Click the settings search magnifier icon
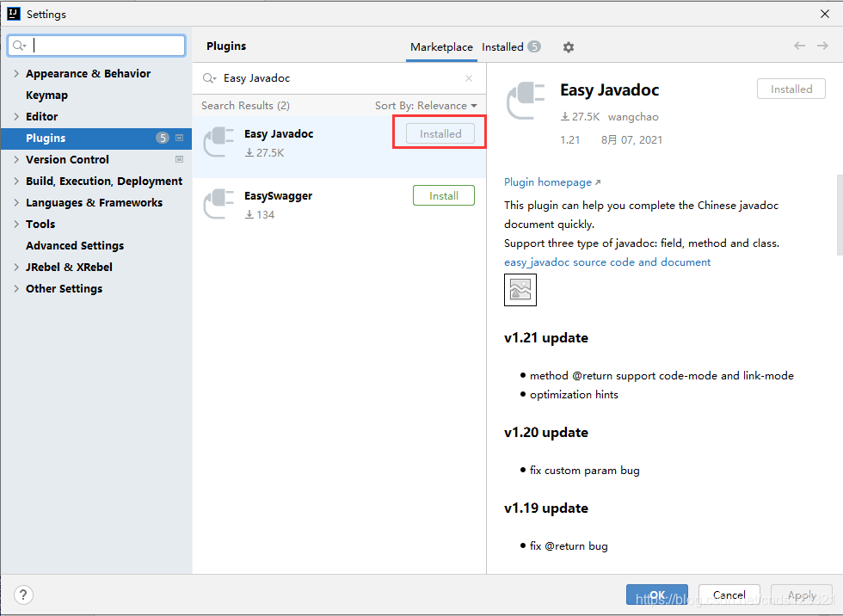Screen dimensions: 843x616 tap(19, 46)
